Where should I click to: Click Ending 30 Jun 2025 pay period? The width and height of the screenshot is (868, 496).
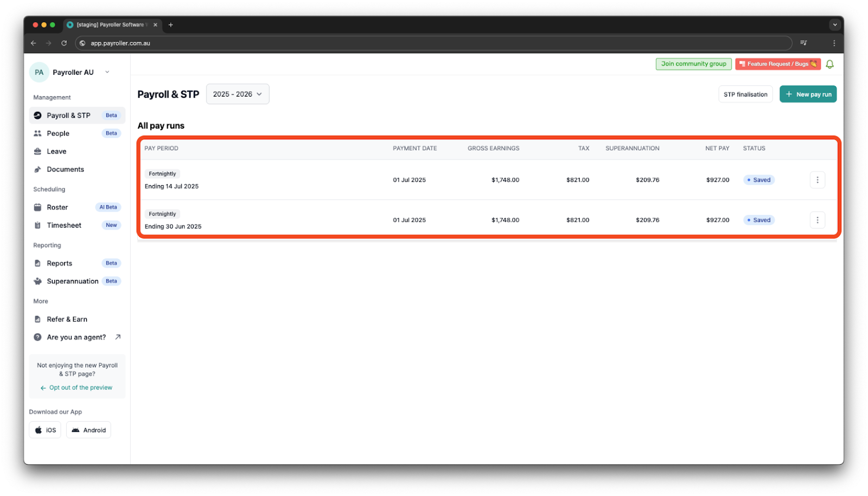click(x=173, y=226)
